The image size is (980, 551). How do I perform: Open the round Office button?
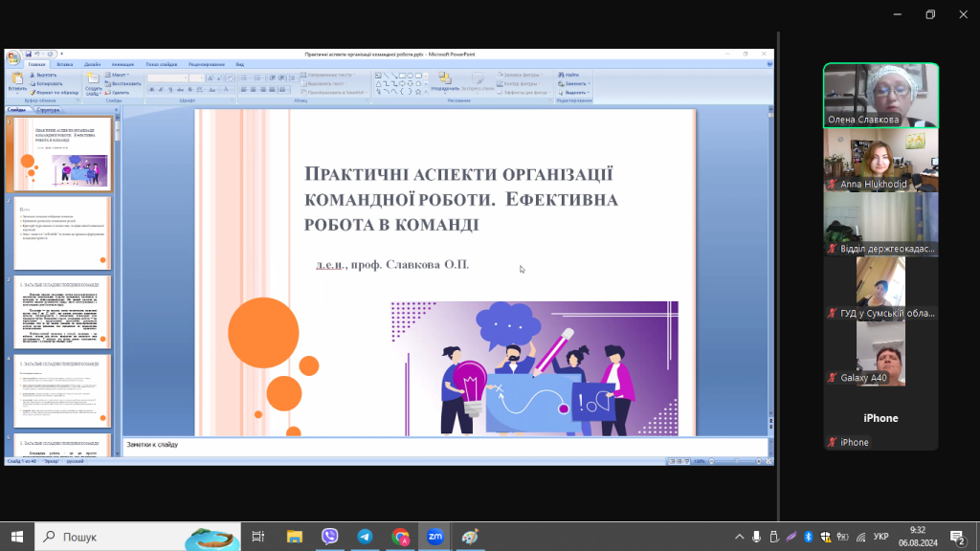13,57
